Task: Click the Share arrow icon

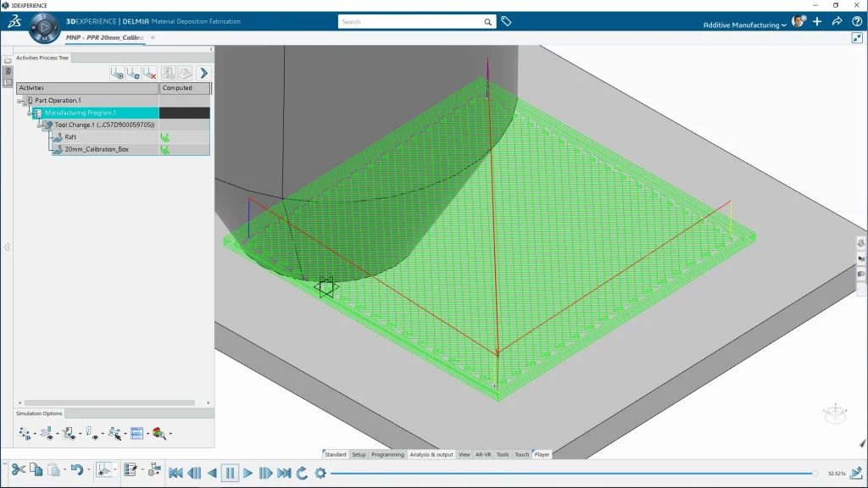Action: 837,21
